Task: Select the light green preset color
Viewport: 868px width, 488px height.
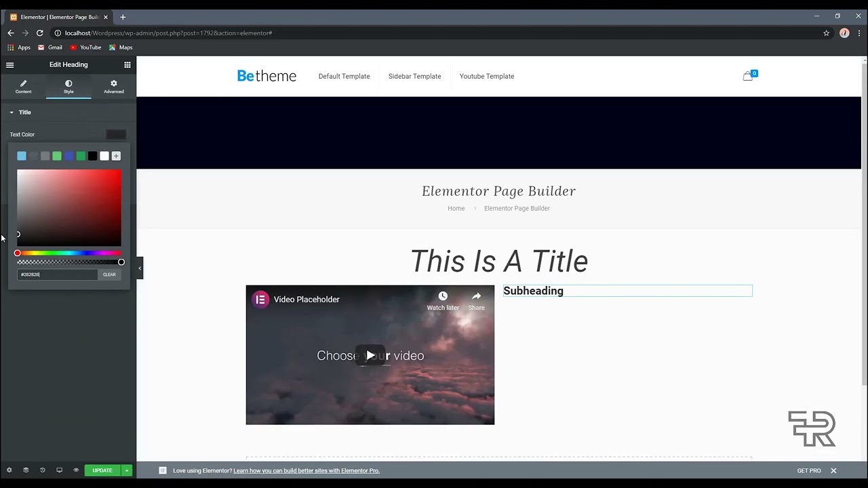Action: click(57, 156)
